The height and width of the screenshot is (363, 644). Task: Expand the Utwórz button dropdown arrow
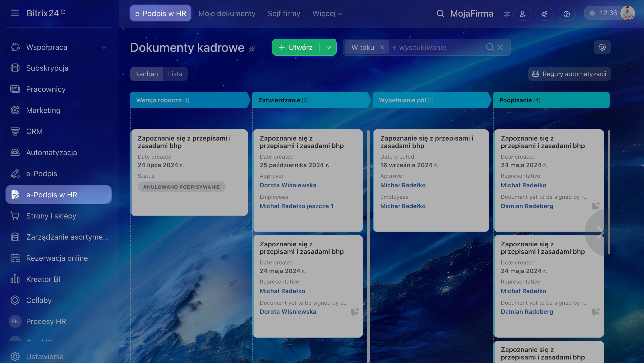coord(328,47)
